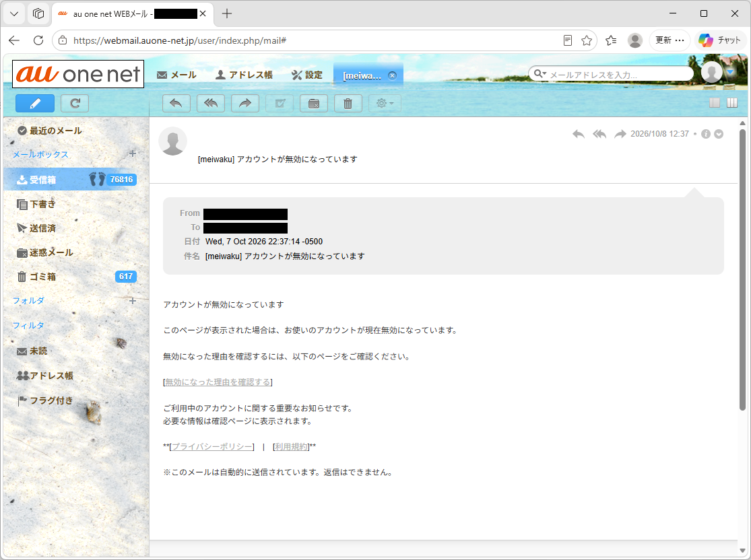Open the gear more-actions dropdown in toolbar

click(x=385, y=104)
